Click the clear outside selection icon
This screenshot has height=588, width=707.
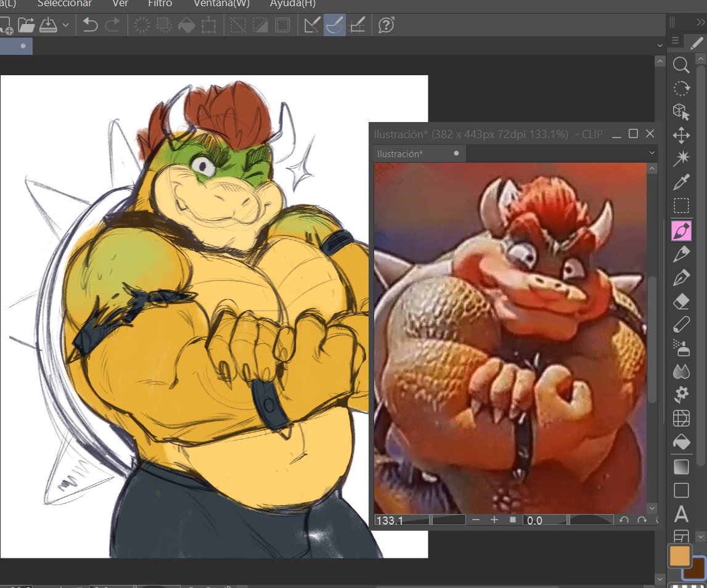pos(164,25)
